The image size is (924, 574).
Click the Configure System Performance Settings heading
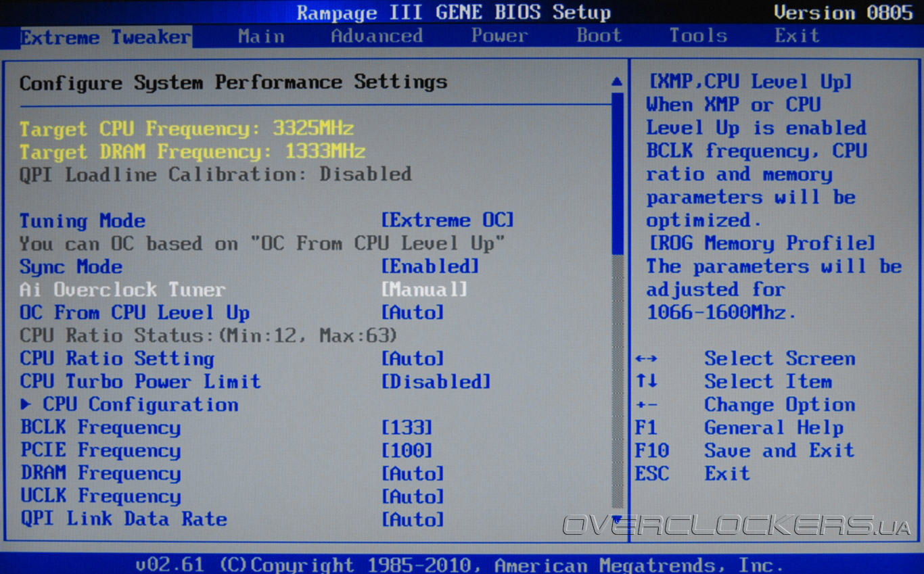[x=233, y=82]
